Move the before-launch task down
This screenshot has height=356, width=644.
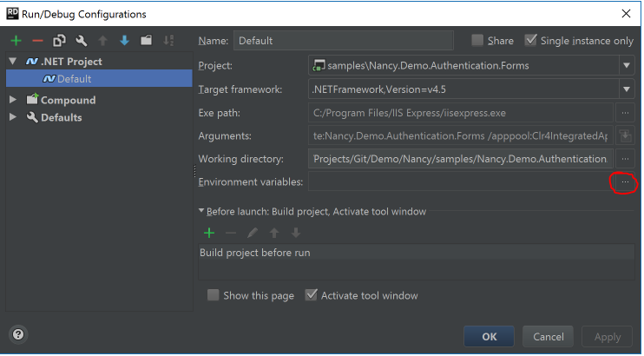click(x=296, y=233)
